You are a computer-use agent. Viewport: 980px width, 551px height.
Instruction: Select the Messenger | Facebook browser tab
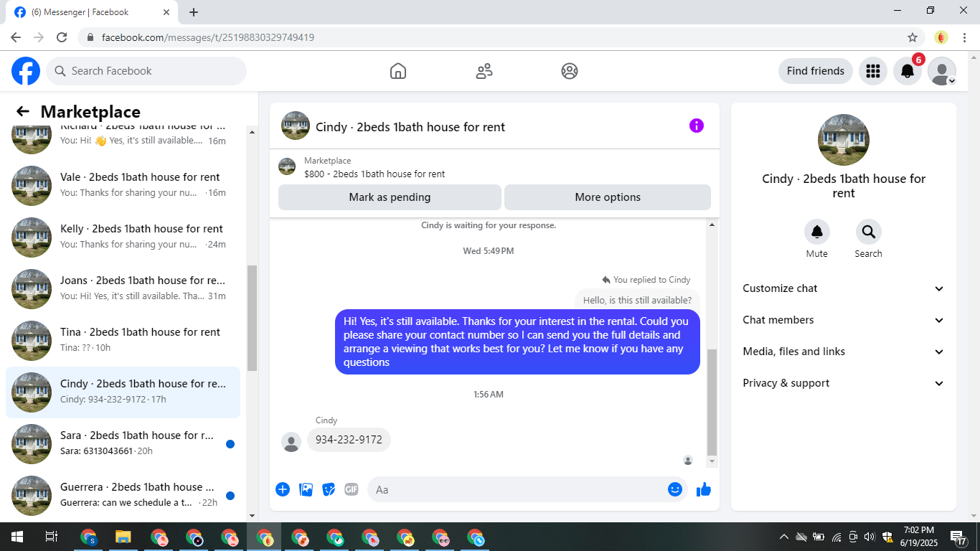(x=90, y=12)
